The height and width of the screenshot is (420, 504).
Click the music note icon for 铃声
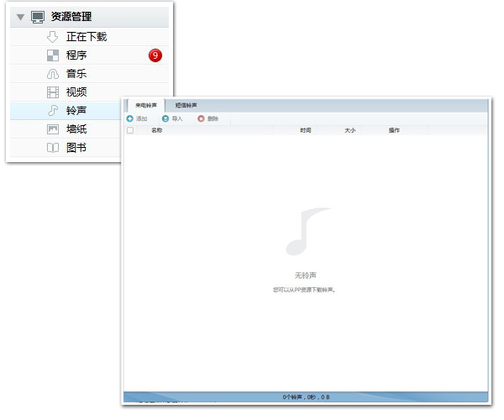[x=53, y=111]
